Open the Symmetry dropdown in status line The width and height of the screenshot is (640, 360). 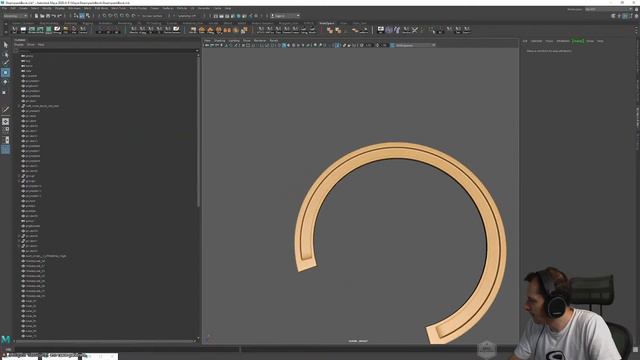coord(187,16)
